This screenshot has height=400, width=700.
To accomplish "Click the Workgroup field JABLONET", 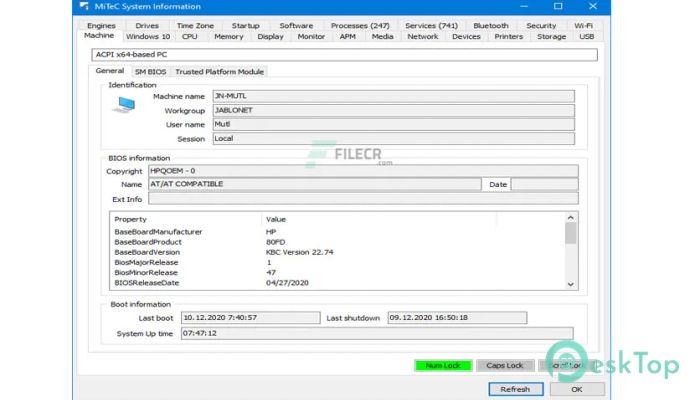I will tap(394, 110).
